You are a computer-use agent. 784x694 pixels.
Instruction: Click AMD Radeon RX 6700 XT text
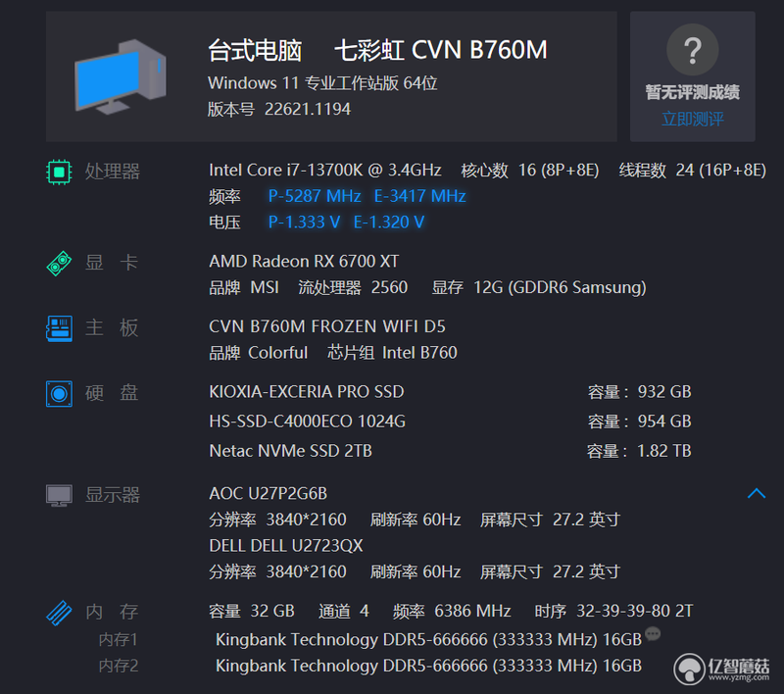(x=304, y=261)
